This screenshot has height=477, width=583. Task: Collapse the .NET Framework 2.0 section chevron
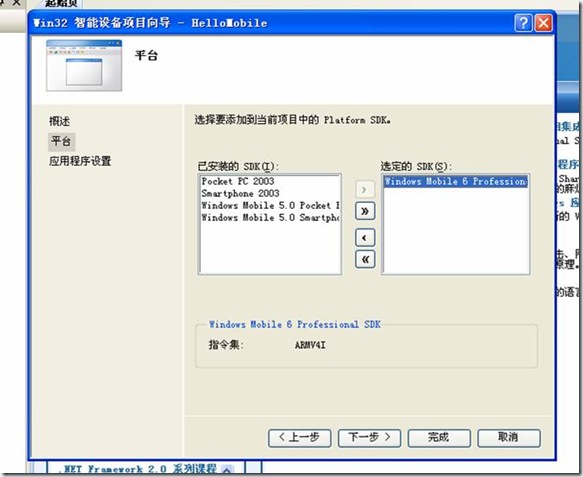pos(227,470)
